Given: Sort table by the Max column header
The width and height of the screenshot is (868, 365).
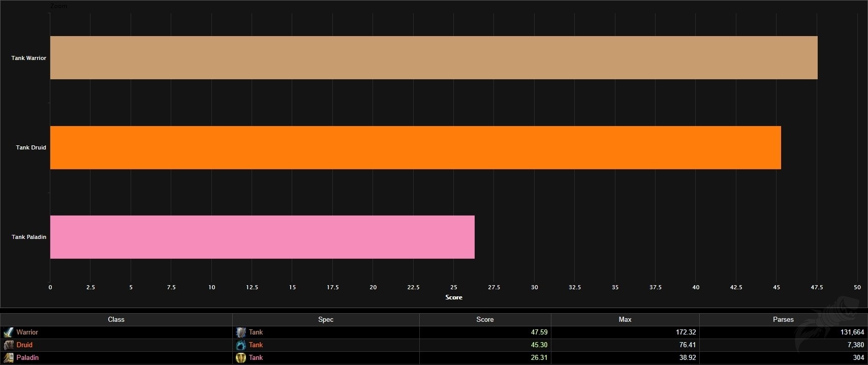Looking at the screenshot, I should pos(625,320).
